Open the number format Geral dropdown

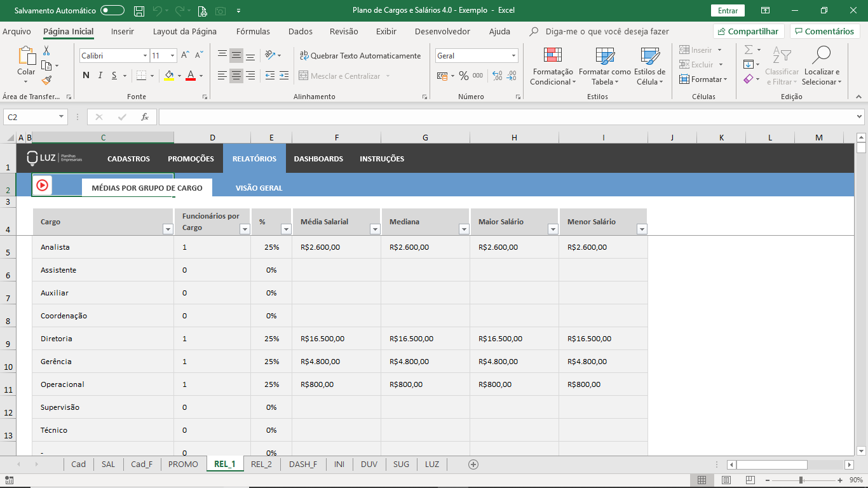pyautogui.click(x=513, y=56)
